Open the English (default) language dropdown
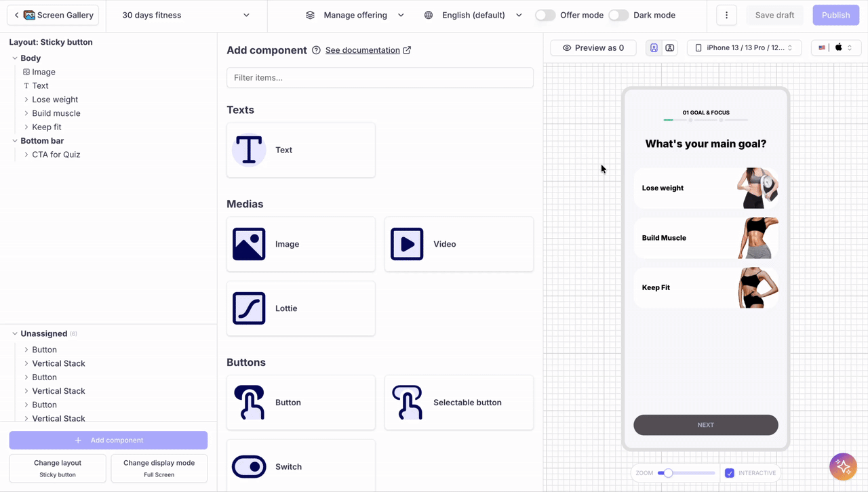 point(473,15)
